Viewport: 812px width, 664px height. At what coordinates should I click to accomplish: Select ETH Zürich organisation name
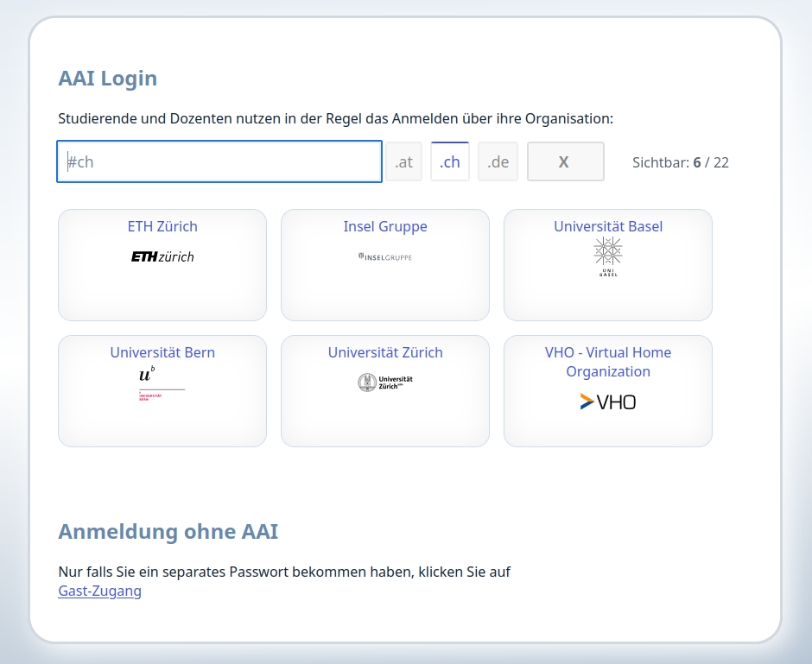coord(162,226)
